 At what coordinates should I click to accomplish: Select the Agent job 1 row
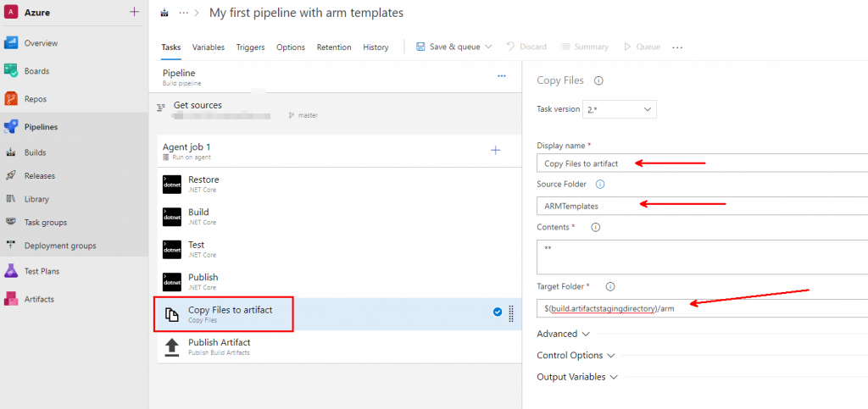338,151
